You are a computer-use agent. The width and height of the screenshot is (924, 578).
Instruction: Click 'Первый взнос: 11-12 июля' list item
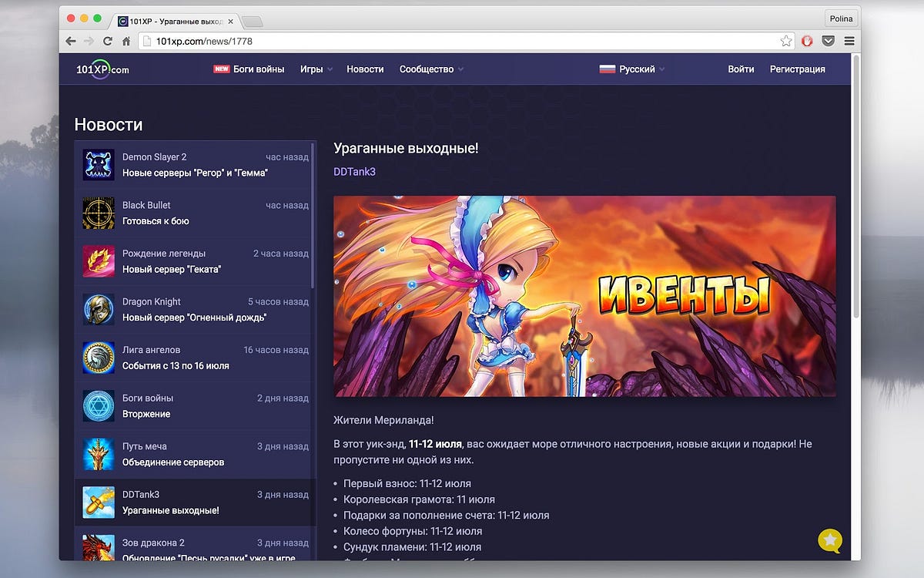[x=407, y=483]
